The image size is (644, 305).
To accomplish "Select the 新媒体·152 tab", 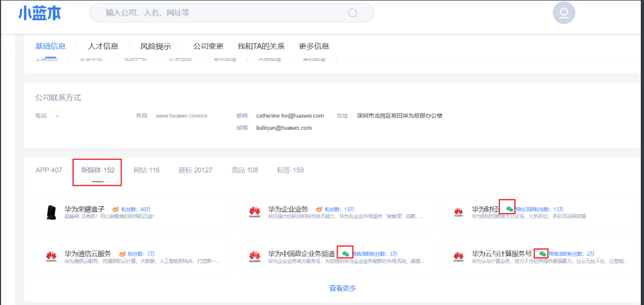I will point(98,170).
